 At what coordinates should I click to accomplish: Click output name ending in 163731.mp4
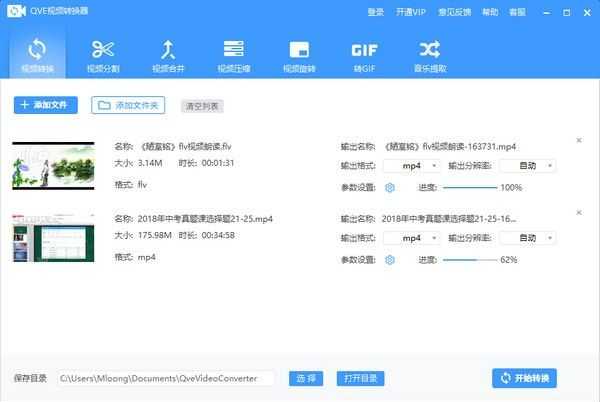click(450, 146)
